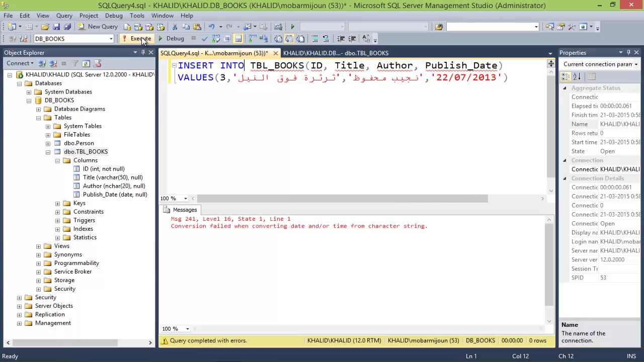
Task: Click the Open File folder icon
Action: tap(45, 27)
